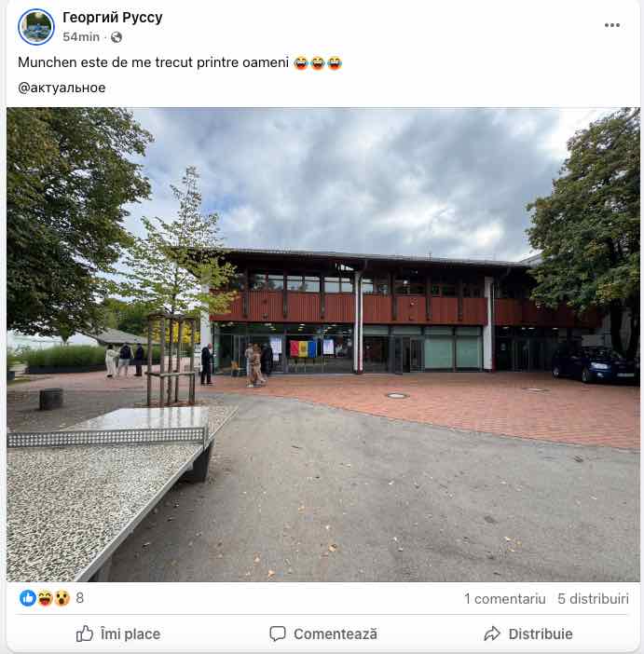Screen dimensions: 644x654
Task: Click the blue Like reaction icon
Action: (x=28, y=598)
